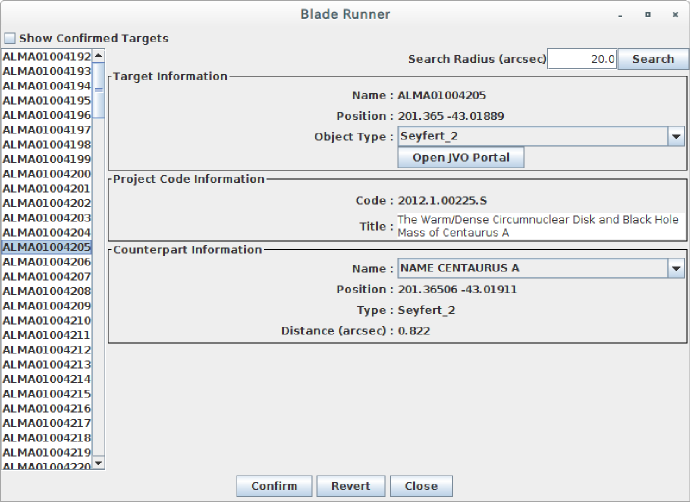Click the target list scroll up arrow
Screen dimensions: 690x502
point(99,55)
